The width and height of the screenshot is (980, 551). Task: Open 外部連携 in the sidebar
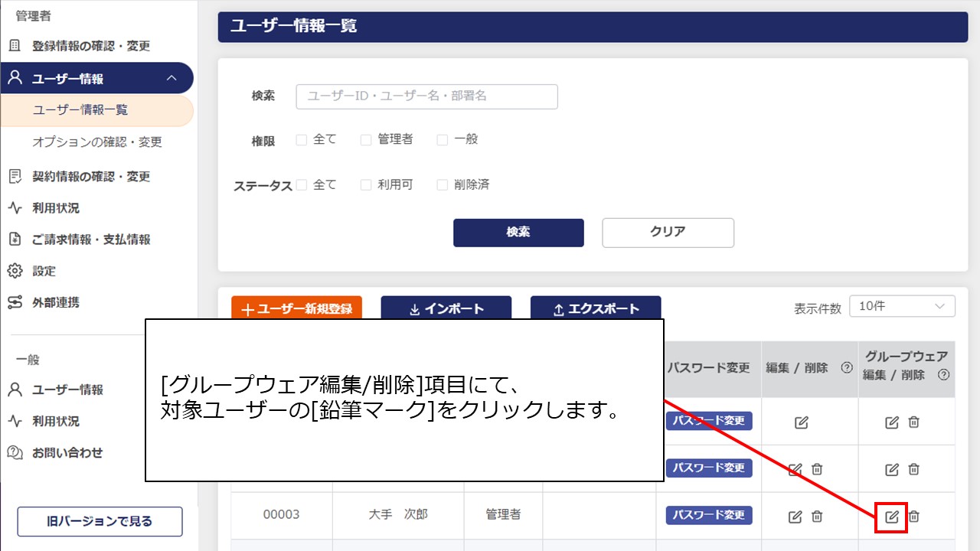pyautogui.click(x=55, y=302)
